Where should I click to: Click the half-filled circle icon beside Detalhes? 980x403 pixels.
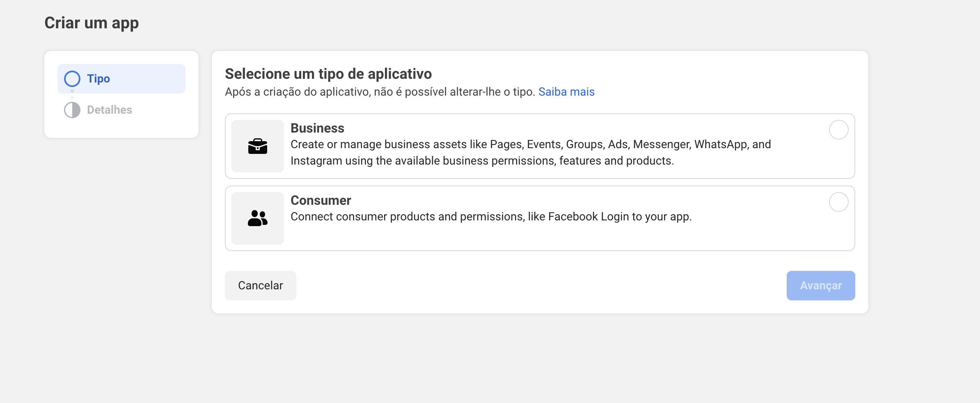coord(72,110)
